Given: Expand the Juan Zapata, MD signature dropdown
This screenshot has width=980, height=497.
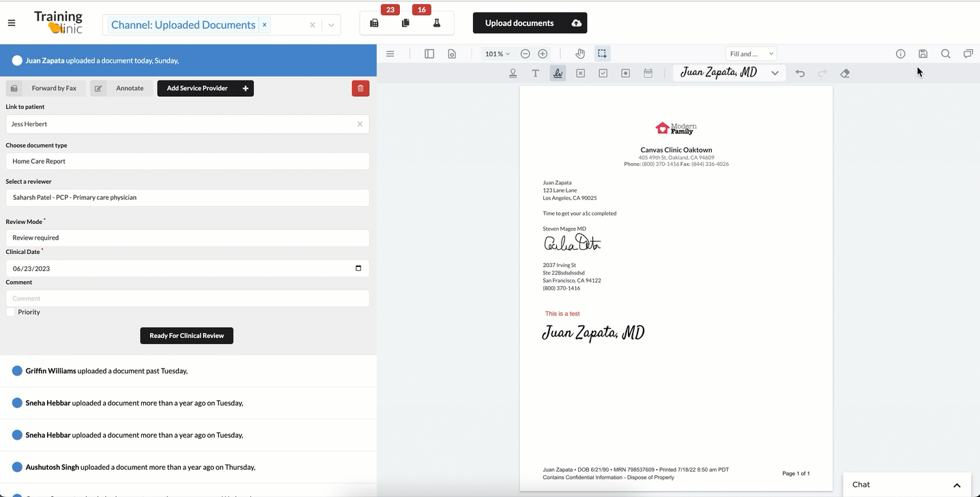Looking at the screenshot, I should 775,73.
